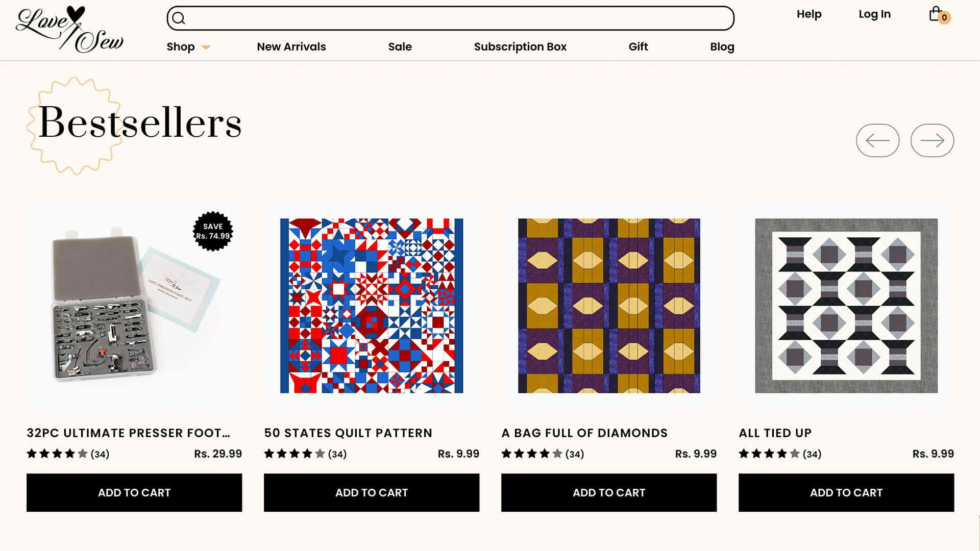Screen dimensions: 980x551
Task: Open the Help link
Action: pyautogui.click(x=809, y=14)
